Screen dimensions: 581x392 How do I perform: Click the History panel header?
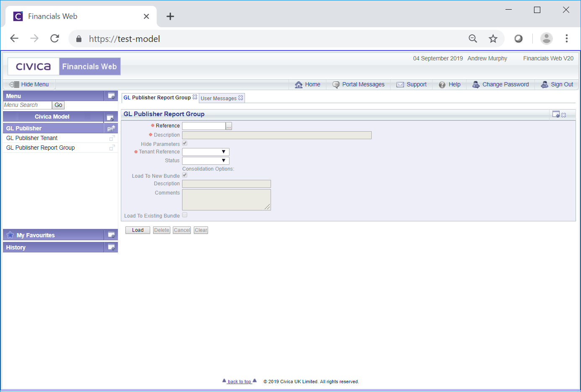[53, 247]
